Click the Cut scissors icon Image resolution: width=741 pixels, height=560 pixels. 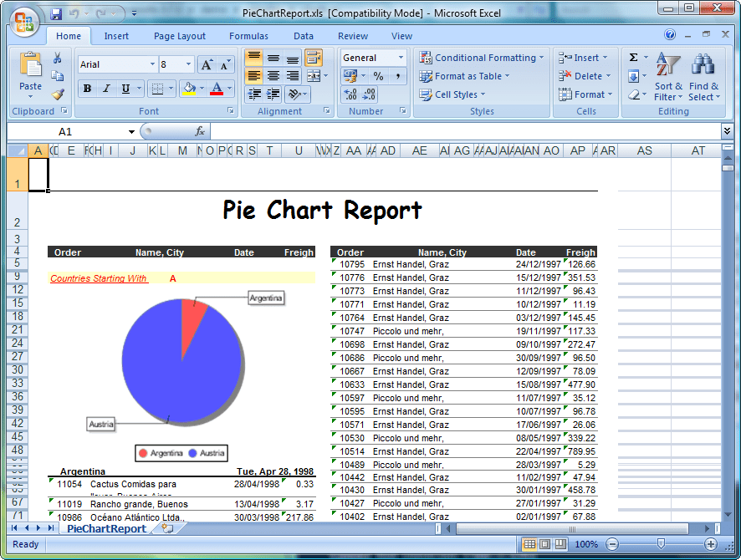pos(57,58)
